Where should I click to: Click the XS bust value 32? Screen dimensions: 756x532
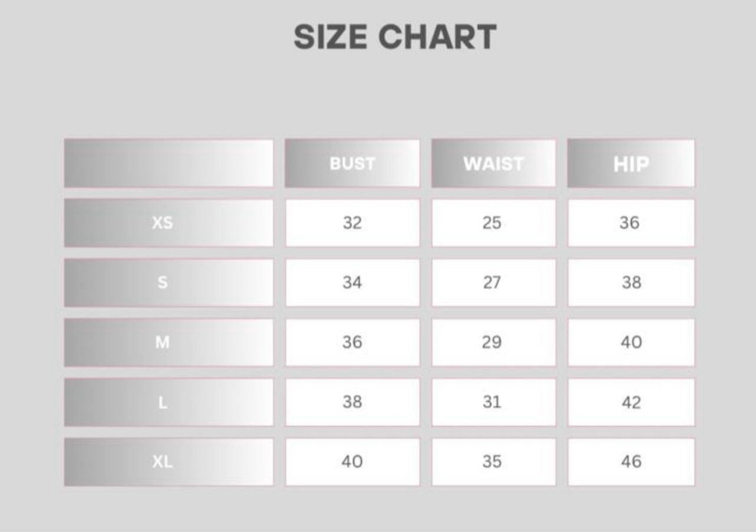tap(352, 223)
